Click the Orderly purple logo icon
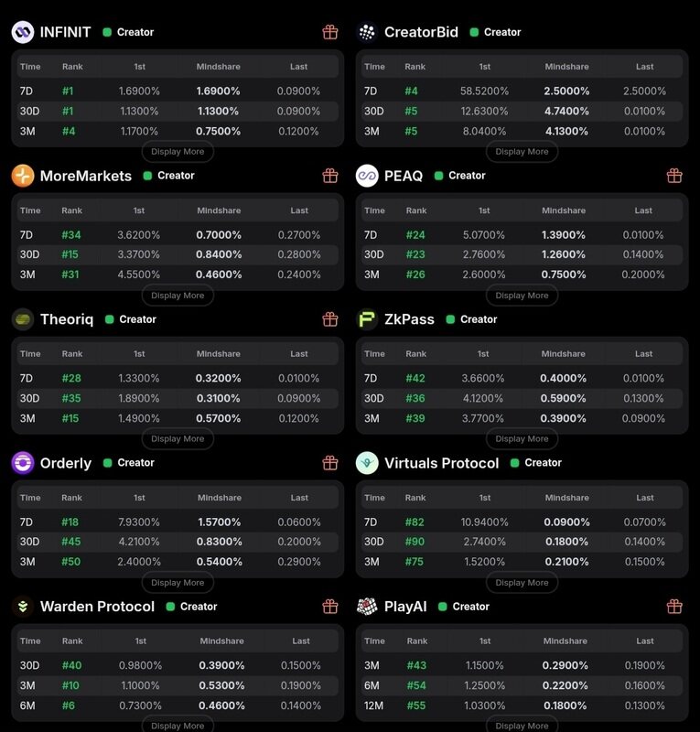700x732 pixels. pos(23,463)
